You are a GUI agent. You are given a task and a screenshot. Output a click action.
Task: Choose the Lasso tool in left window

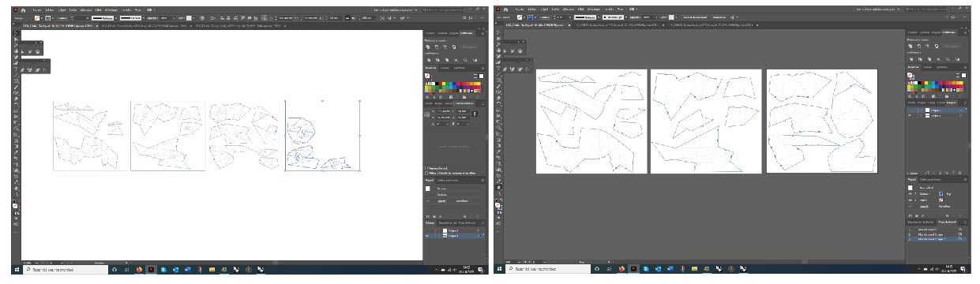16,51
